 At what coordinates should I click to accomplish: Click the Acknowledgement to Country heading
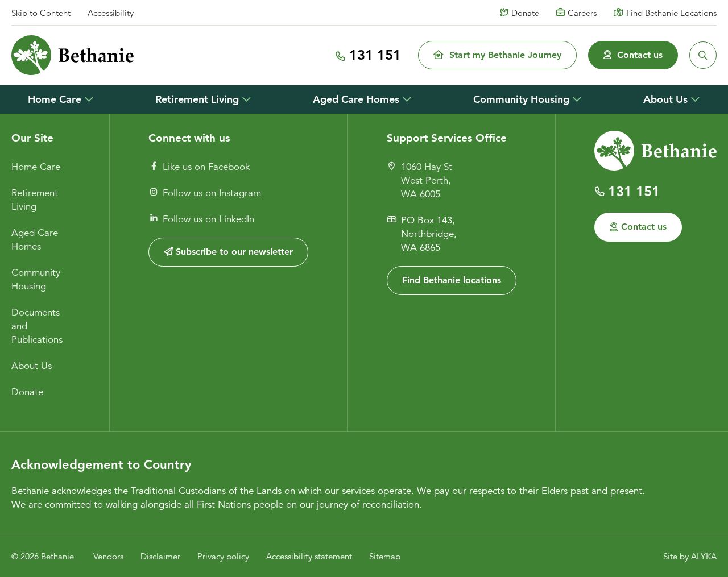[x=101, y=464]
